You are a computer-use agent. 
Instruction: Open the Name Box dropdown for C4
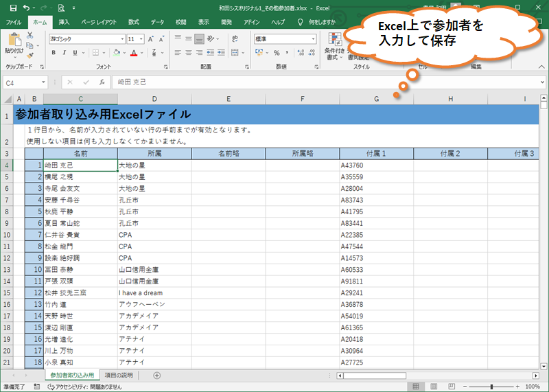(43, 82)
